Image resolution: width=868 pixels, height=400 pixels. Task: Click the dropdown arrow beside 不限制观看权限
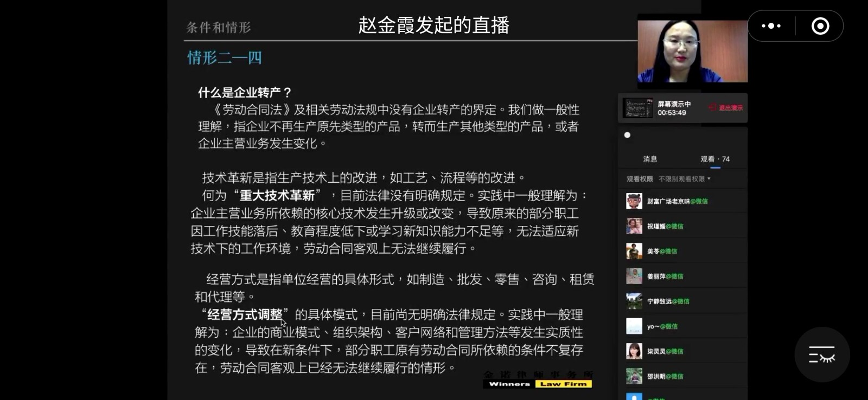[x=709, y=179]
